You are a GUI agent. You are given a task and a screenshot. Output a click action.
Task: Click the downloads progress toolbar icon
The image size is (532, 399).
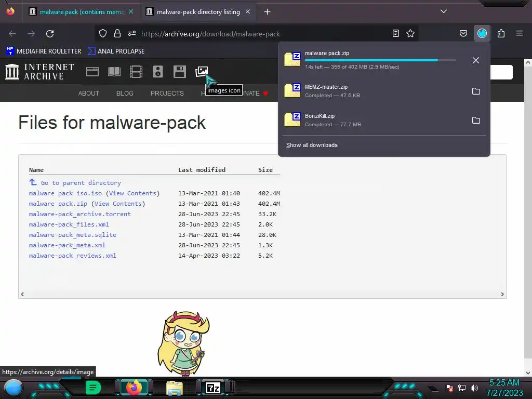tap(482, 33)
